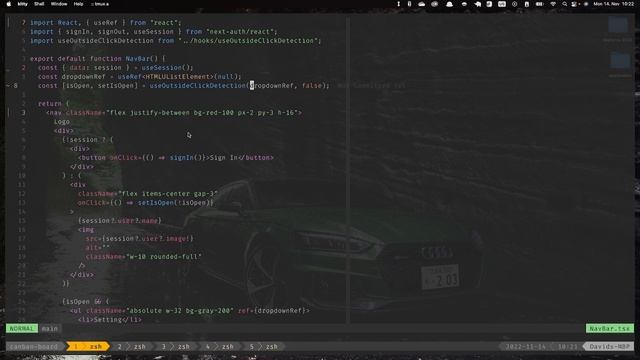Open the Apple menu
Screen dimensions: 640x360
click(x=9, y=4)
